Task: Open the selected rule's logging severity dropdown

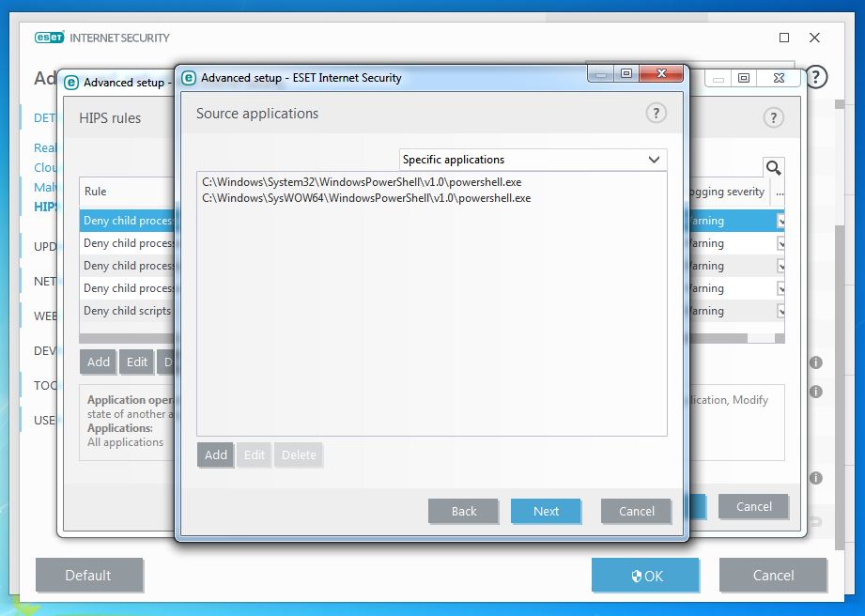Action: pos(780,221)
